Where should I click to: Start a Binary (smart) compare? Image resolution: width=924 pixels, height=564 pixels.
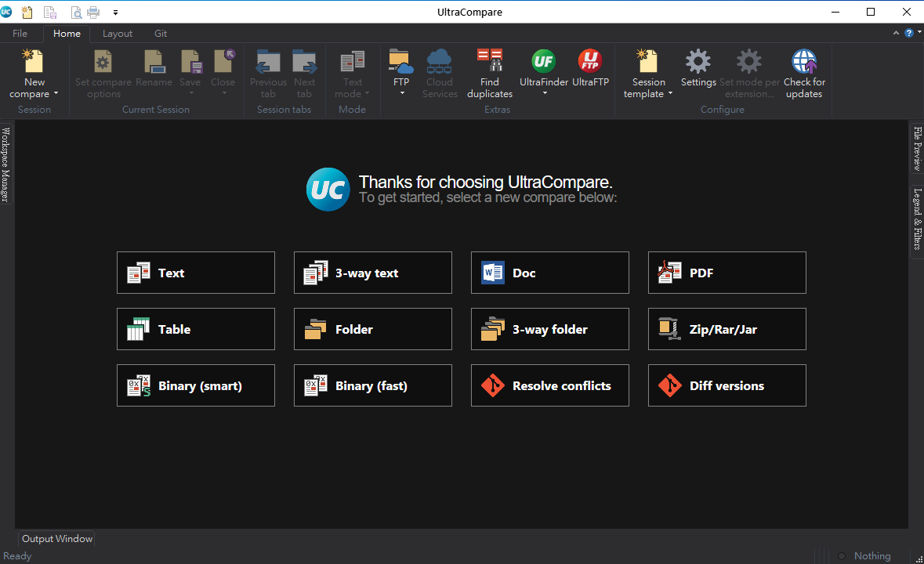(x=195, y=385)
